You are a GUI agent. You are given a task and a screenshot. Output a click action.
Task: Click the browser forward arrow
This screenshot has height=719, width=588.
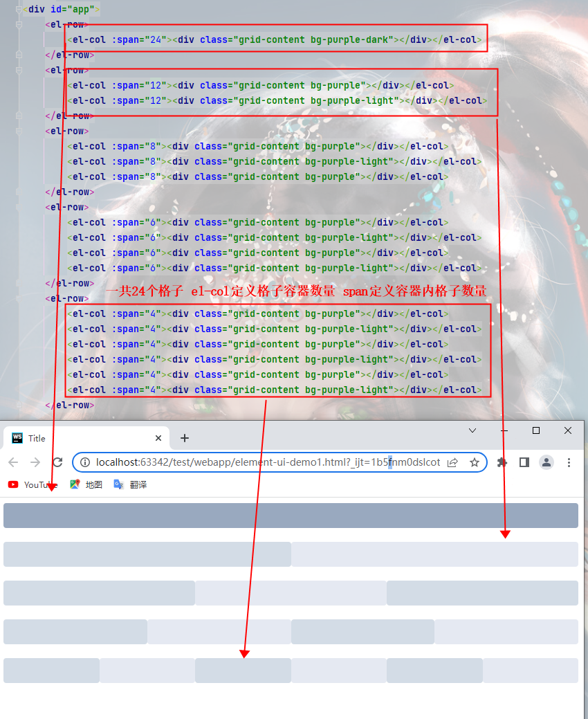tap(35, 462)
